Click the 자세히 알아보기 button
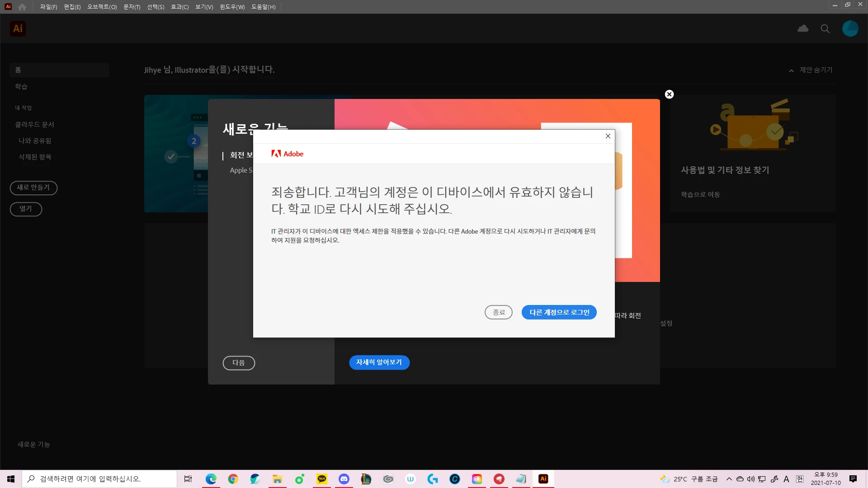Screen dimensions: 868x488 (379, 362)
